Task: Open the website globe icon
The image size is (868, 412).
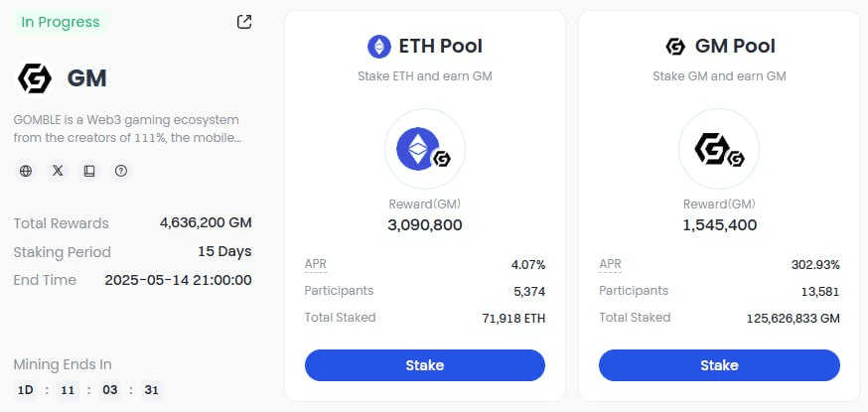Action: pyautogui.click(x=26, y=171)
